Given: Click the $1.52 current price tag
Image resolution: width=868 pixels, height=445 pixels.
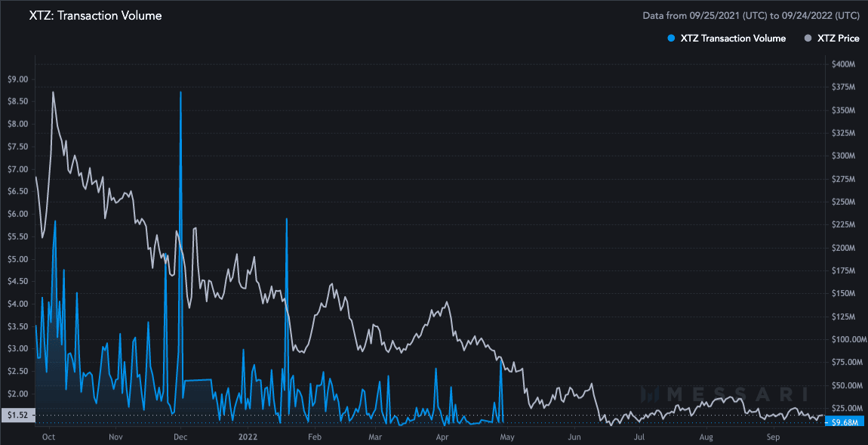Looking at the screenshot, I should coord(17,415).
